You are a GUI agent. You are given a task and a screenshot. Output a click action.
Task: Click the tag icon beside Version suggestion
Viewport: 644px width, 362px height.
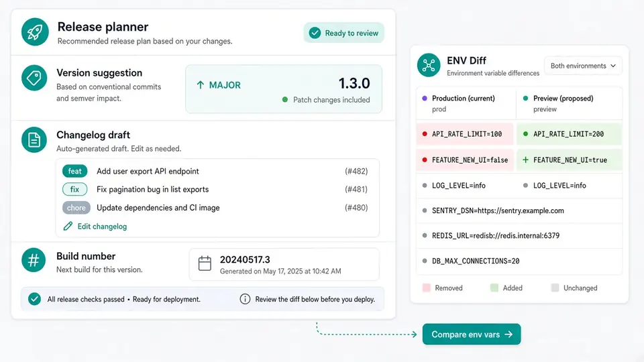click(x=34, y=78)
